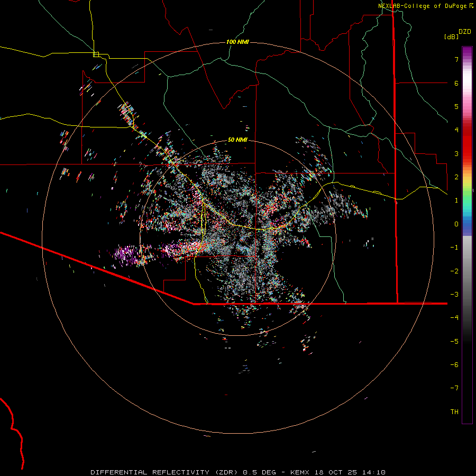Click the -6 value on color scale

pos(454,365)
